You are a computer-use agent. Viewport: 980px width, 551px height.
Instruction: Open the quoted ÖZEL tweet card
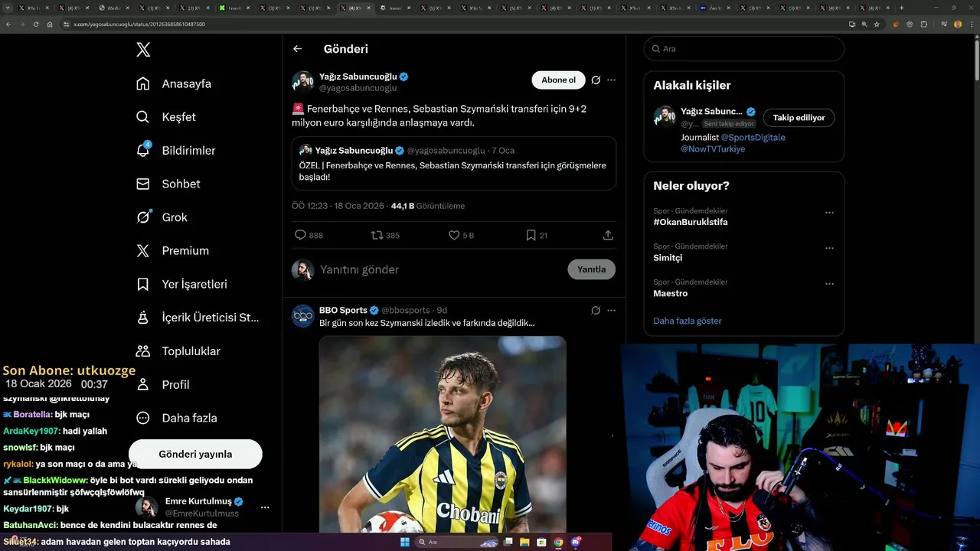[x=454, y=163]
